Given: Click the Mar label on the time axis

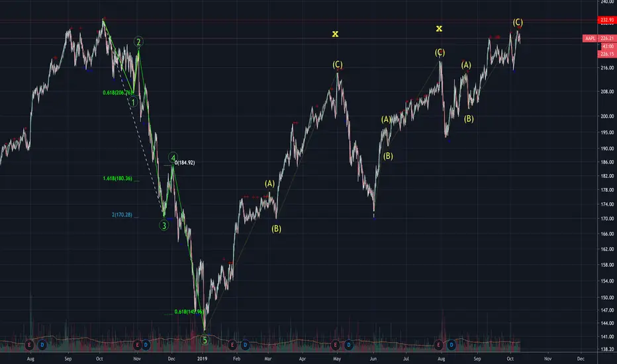Looking at the screenshot, I should coord(268,359).
